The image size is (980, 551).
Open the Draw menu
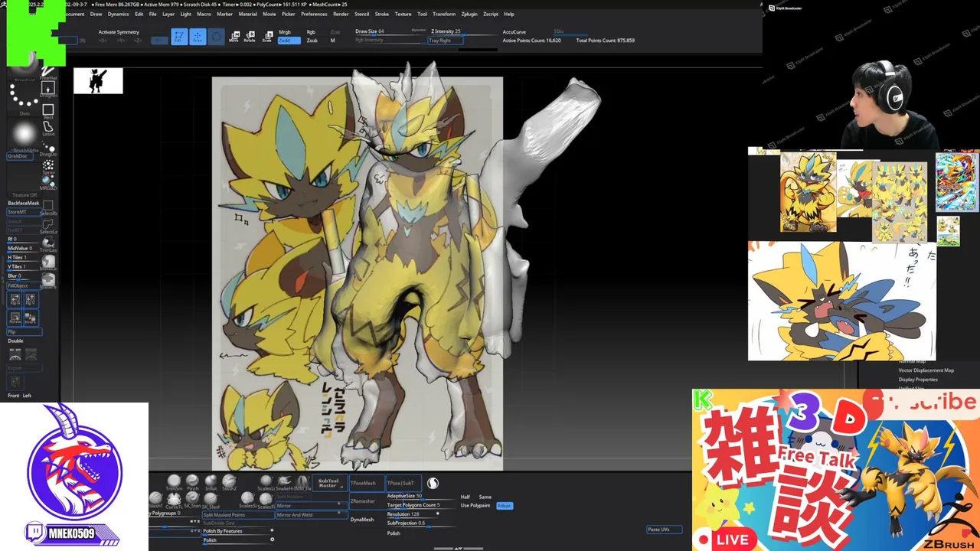pyautogui.click(x=96, y=14)
